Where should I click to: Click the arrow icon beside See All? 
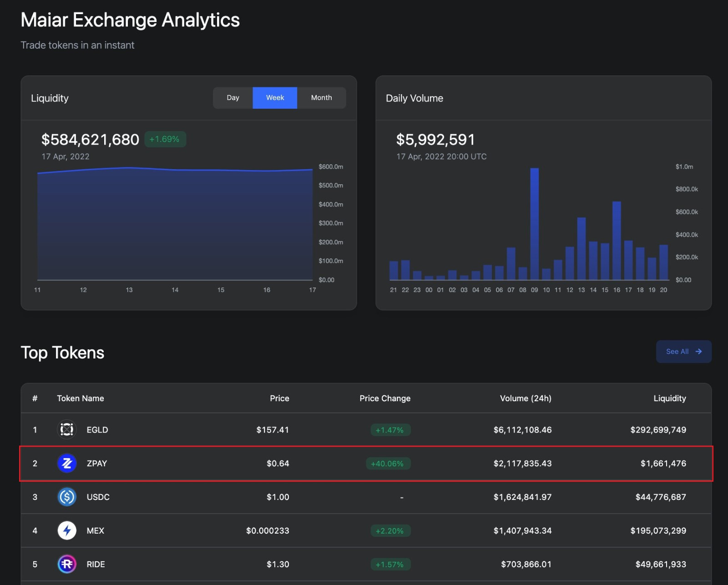(x=698, y=352)
